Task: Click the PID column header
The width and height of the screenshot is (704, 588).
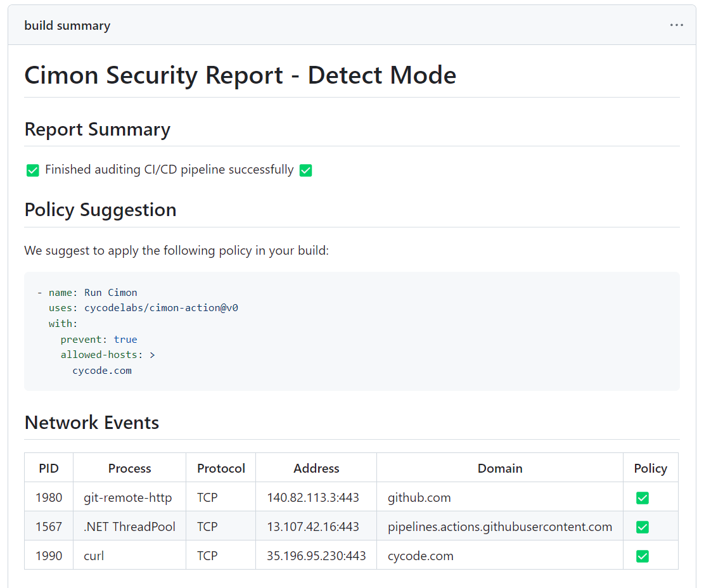Action: pyautogui.click(x=49, y=468)
